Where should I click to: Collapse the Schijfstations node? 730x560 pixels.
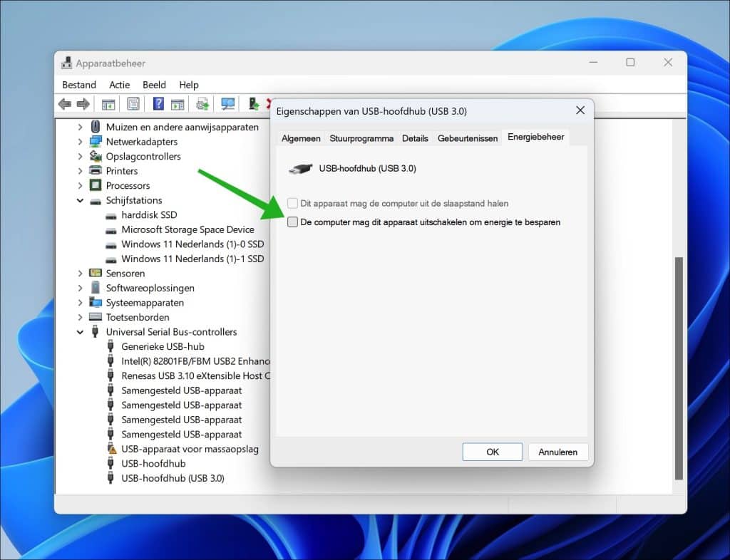pyautogui.click(x=80, y=200)
